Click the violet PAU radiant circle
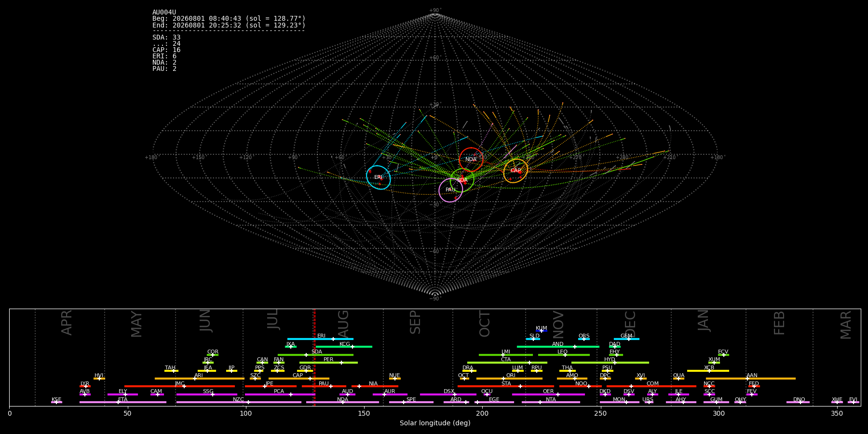This screenshot has height=434, width=868. [x=451, y=190]
